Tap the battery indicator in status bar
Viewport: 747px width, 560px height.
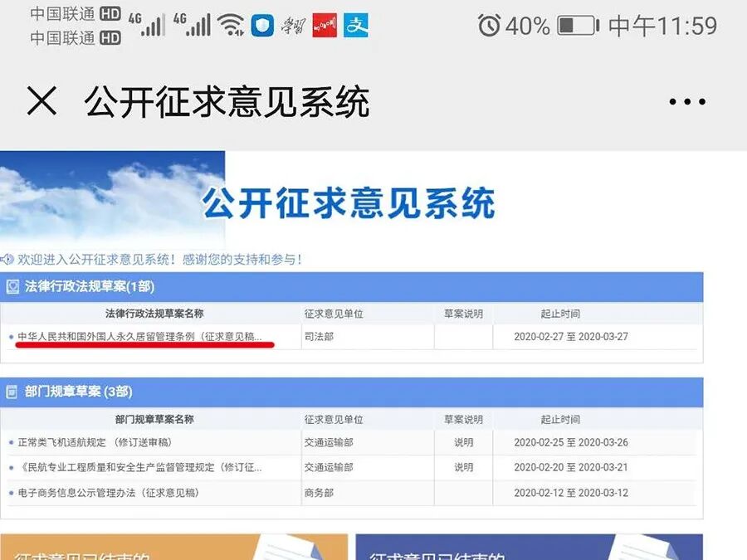(578, 25)
